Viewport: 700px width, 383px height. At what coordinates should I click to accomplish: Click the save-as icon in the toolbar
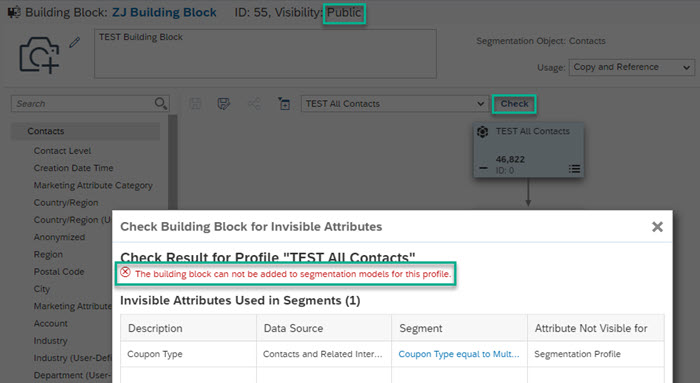pos(224,104)
